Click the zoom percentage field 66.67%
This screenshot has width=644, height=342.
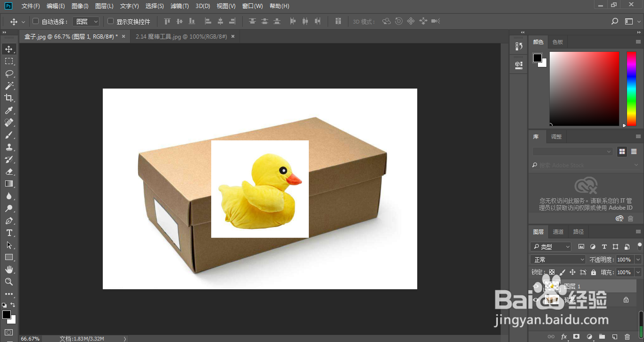coord(30,339)
